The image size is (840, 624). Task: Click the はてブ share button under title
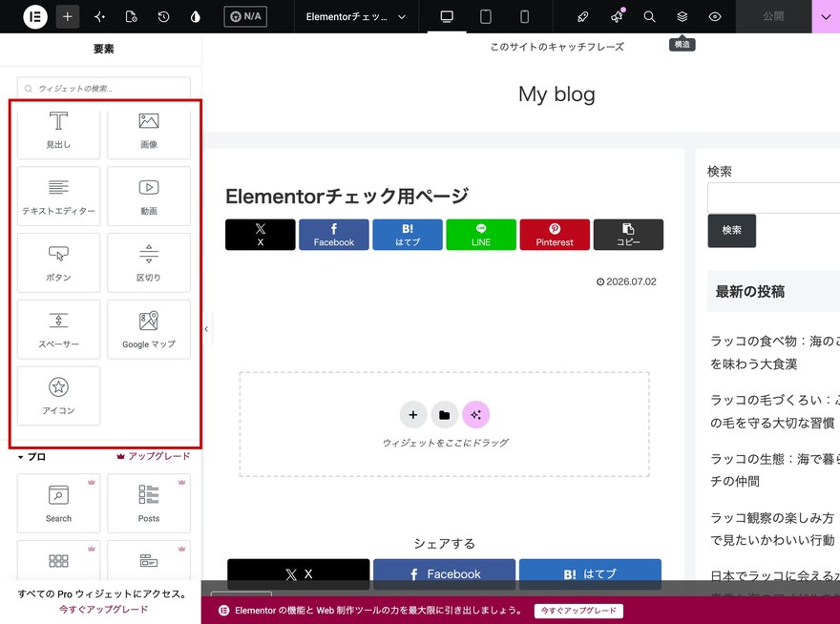pyautogui.click(x=408, y=235)
